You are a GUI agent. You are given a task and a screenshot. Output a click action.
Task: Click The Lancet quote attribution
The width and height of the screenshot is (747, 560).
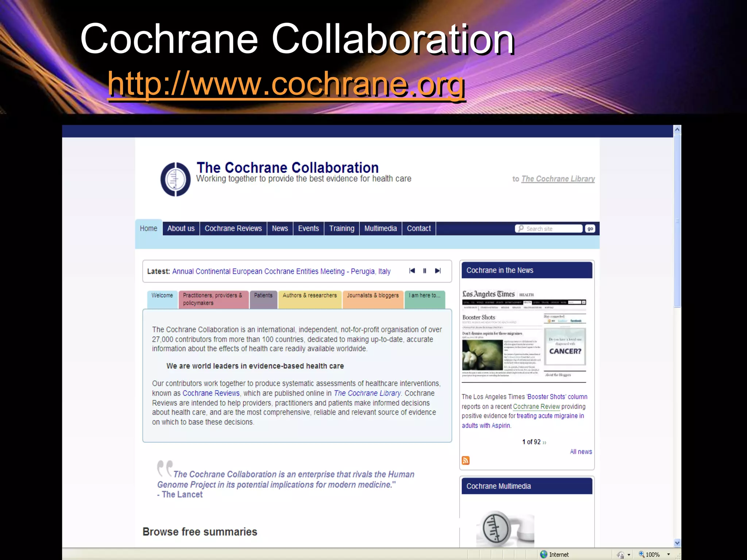point(180,494)
